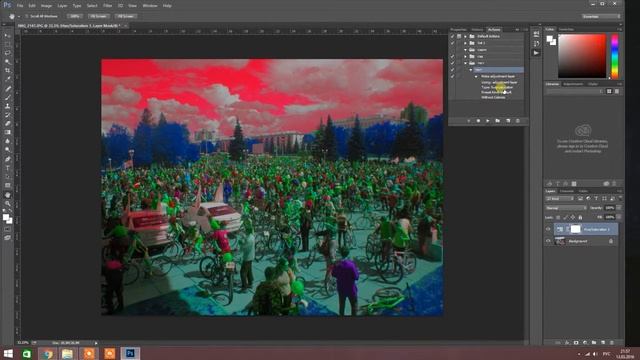This screenshot has height=360, width=640.
Task: Select the Quick Selection tool
Action: coord(7,62)
